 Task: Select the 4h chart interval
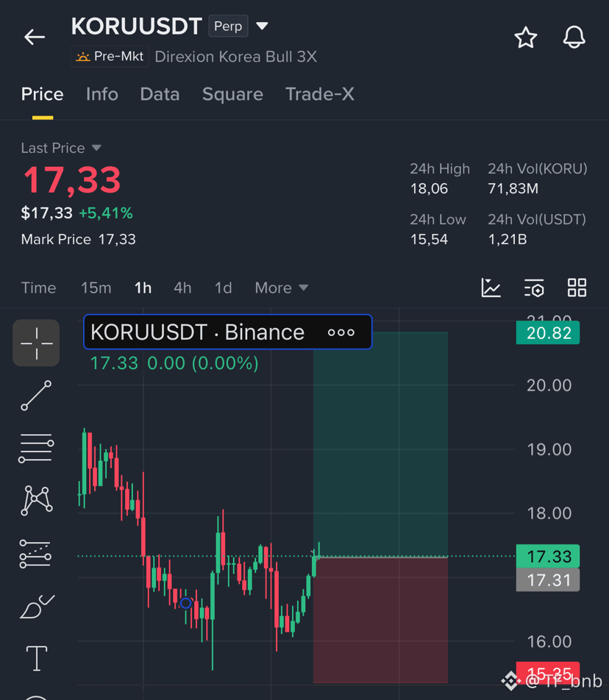click(182, 288)
